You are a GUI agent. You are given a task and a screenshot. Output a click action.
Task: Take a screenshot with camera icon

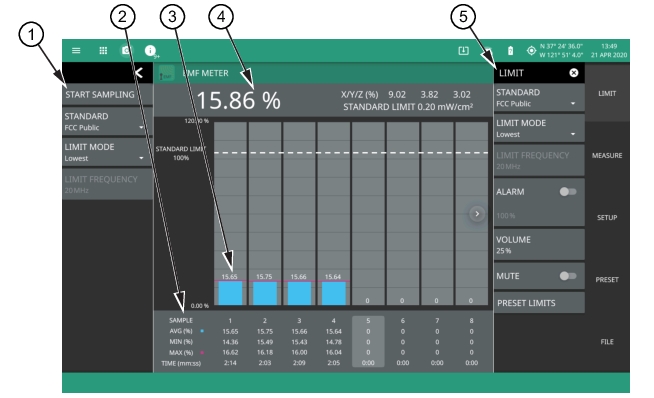[126, 51]
